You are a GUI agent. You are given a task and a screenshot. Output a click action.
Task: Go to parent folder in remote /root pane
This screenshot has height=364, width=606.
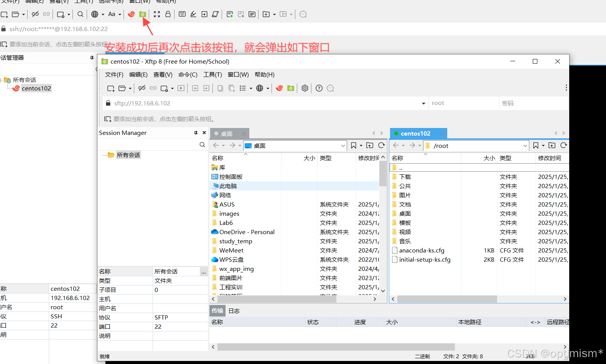click(552, 145)
